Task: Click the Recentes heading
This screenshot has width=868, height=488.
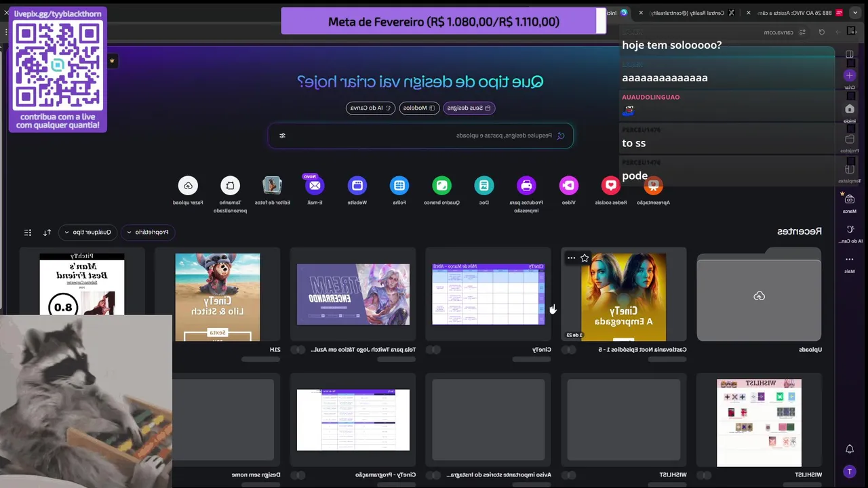Action: pos(799,231)
